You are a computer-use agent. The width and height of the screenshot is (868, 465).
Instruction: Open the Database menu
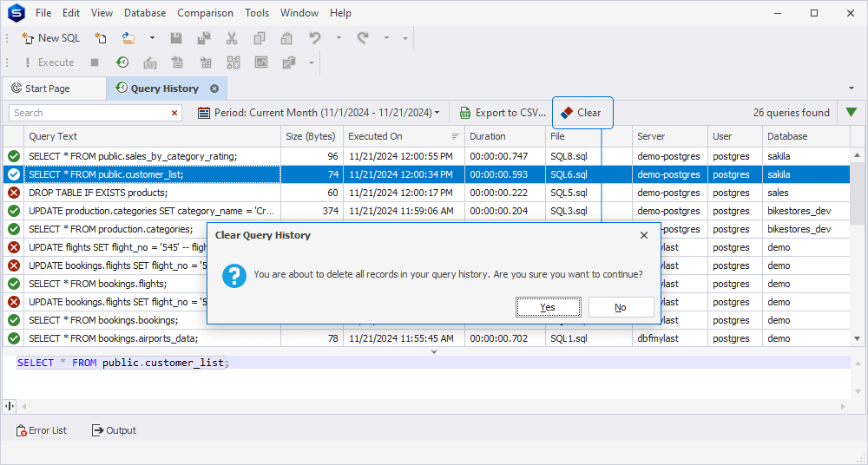[144, 13]
